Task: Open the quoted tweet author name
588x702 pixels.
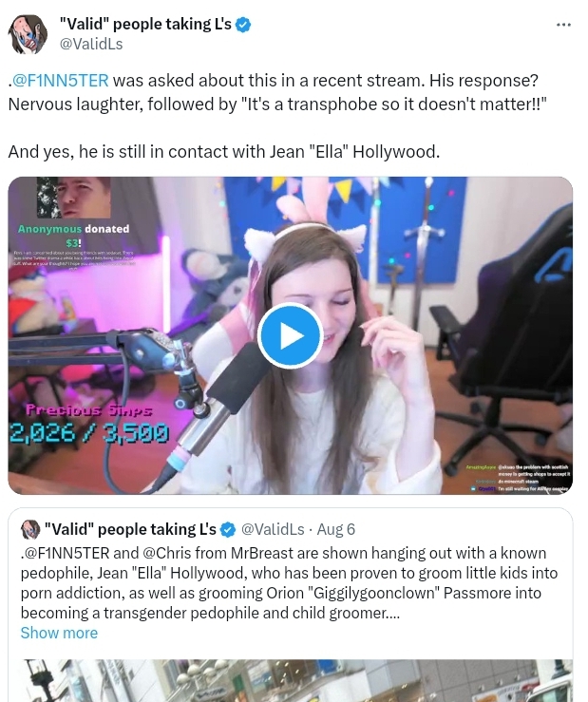Action: click(130, 530)
